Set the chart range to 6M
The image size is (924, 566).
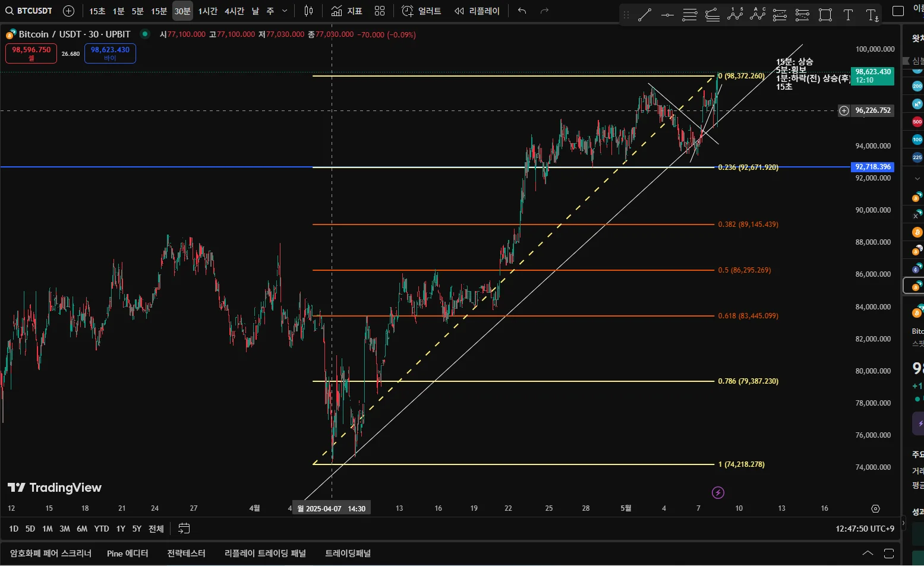tap(82, 529)
